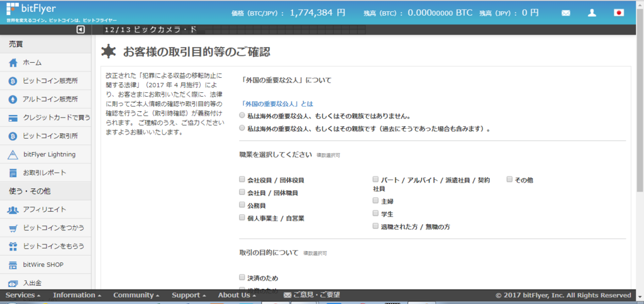
Task: Check the 退職された方 / 無職の方 checkbox
Action: (375, 226)
